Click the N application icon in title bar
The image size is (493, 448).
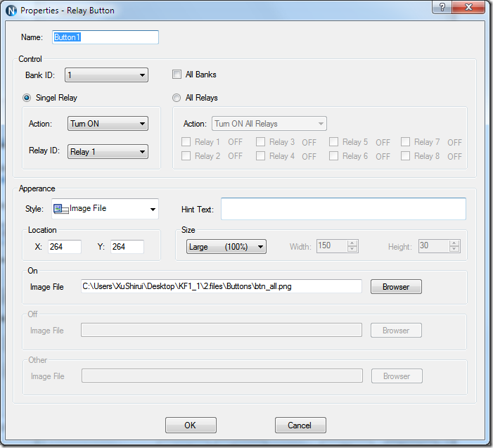[11, 11]
